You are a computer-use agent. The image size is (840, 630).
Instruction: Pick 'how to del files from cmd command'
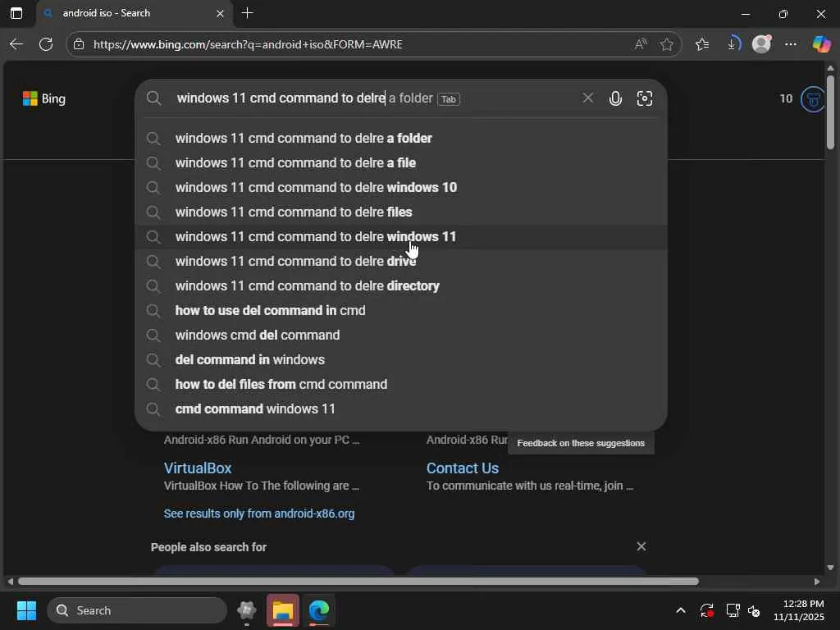click(x=400, y=385)
